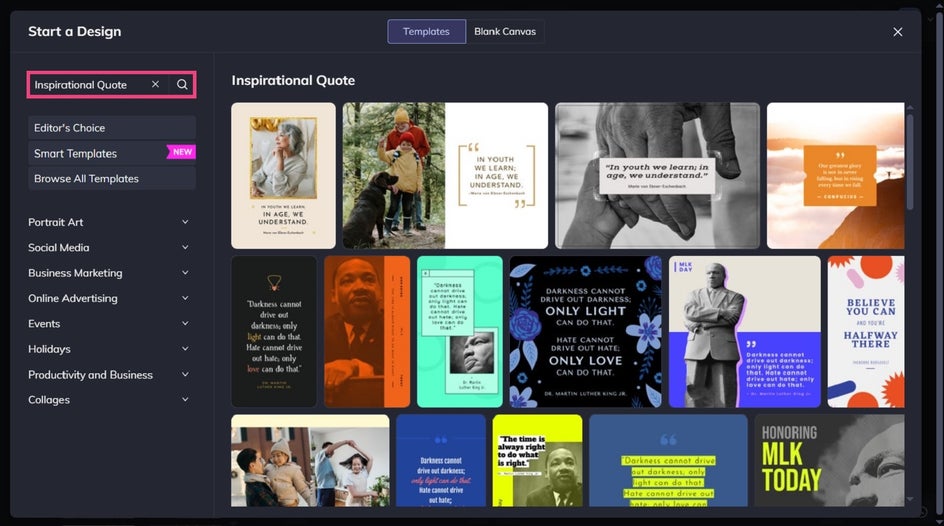
Task: Choose the blue highlighted-text quote template
Action: [x=668, y=460]
